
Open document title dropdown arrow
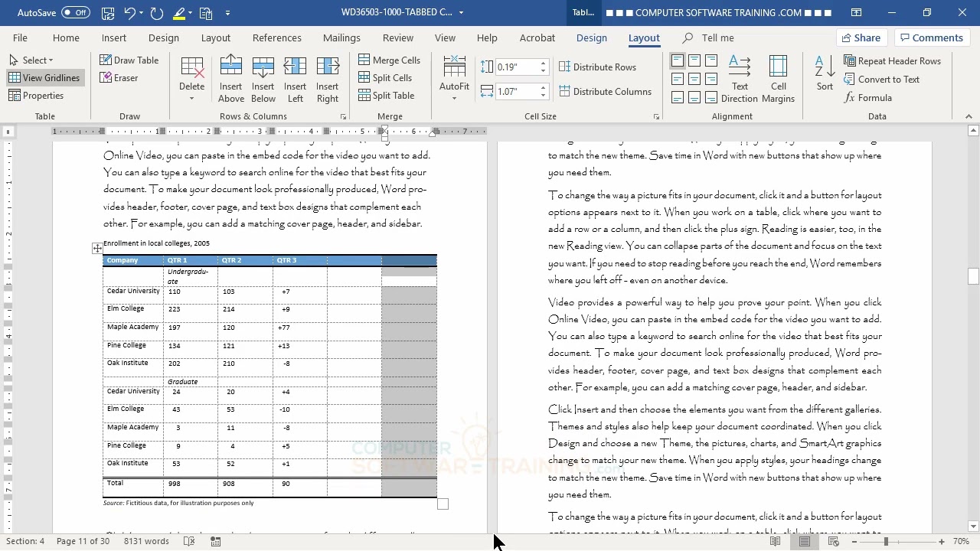click(461, 13)
